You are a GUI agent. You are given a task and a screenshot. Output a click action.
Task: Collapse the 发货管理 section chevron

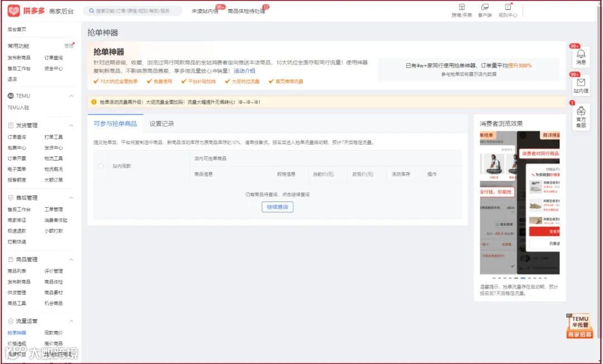pos(71,125)
